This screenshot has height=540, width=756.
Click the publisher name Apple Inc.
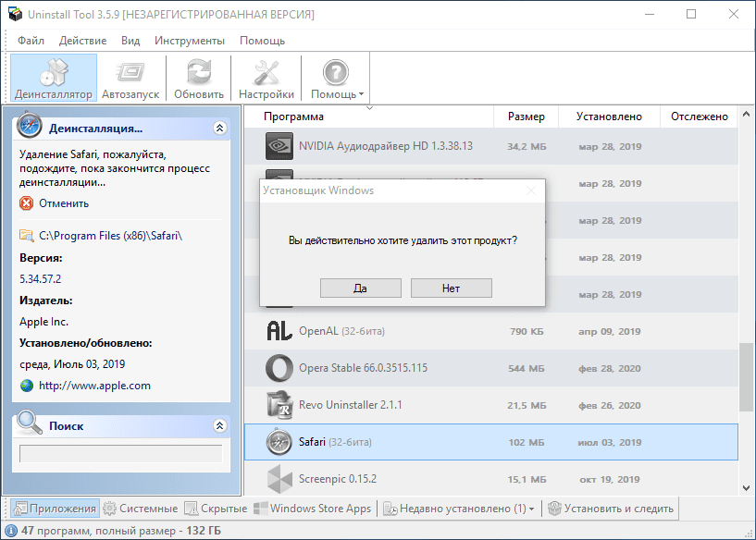tap(43, 321)
